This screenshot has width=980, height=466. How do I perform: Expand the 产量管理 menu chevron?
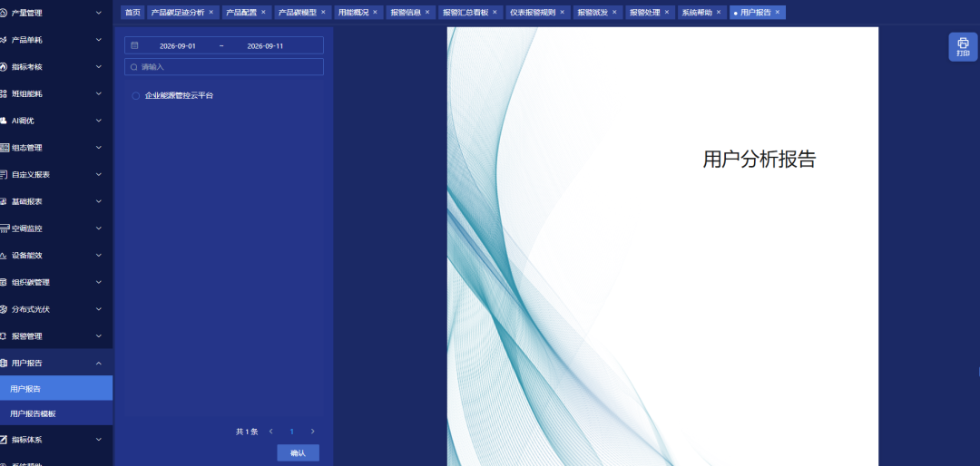(99, 13)
